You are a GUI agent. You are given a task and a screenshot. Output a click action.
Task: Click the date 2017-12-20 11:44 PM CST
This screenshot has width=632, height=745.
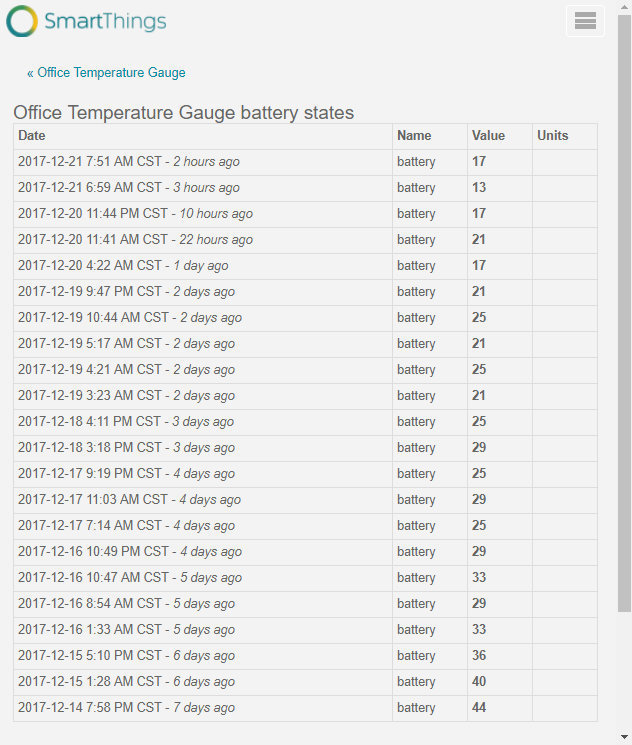pos(93,214)
